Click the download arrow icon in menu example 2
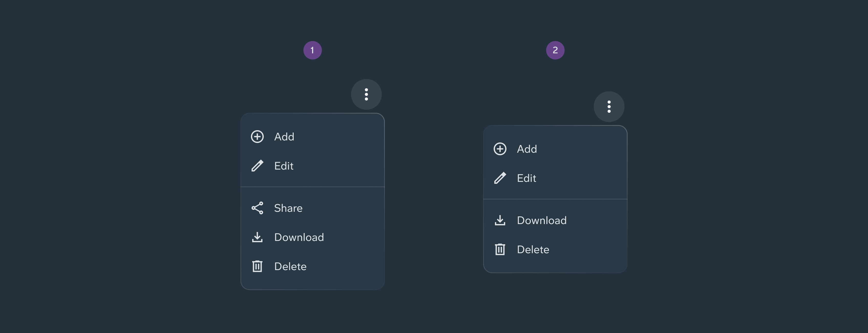868x333 pixels. 500,220
